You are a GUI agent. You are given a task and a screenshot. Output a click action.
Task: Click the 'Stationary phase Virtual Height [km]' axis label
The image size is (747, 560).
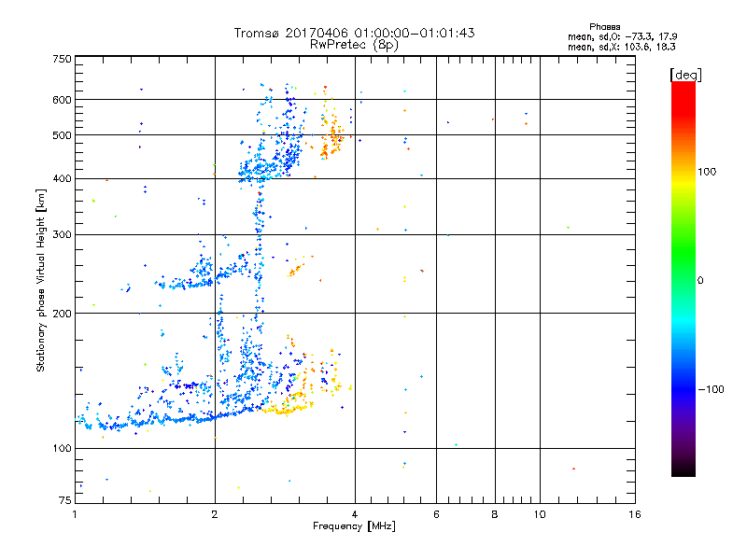[41, 281]
